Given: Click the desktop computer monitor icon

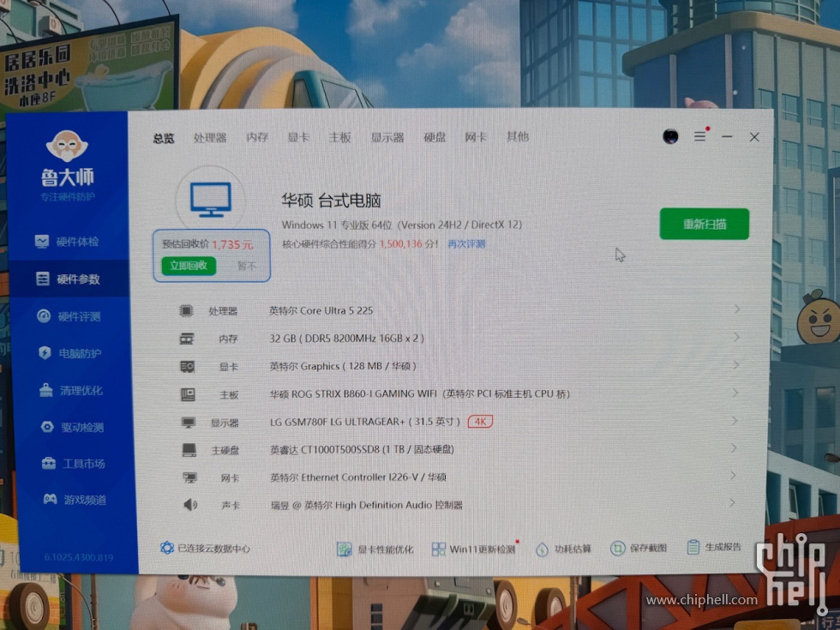Looking at the screenshot, I should [211, 199].
